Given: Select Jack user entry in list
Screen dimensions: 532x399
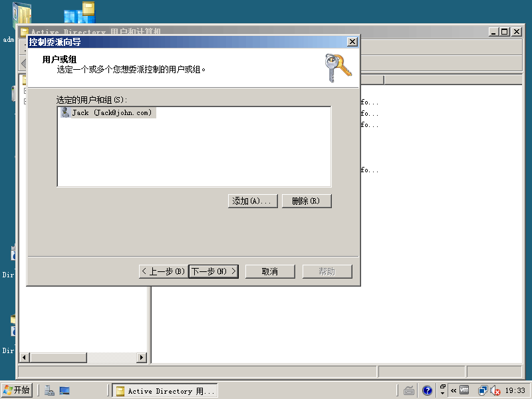Looking at the screenshot, I should click(x=108, y=113).
